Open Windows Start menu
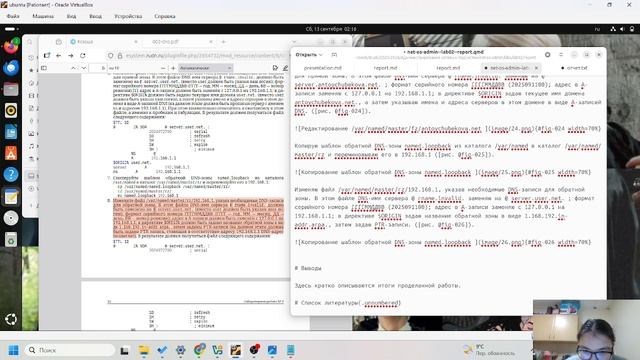 point(13,350)
